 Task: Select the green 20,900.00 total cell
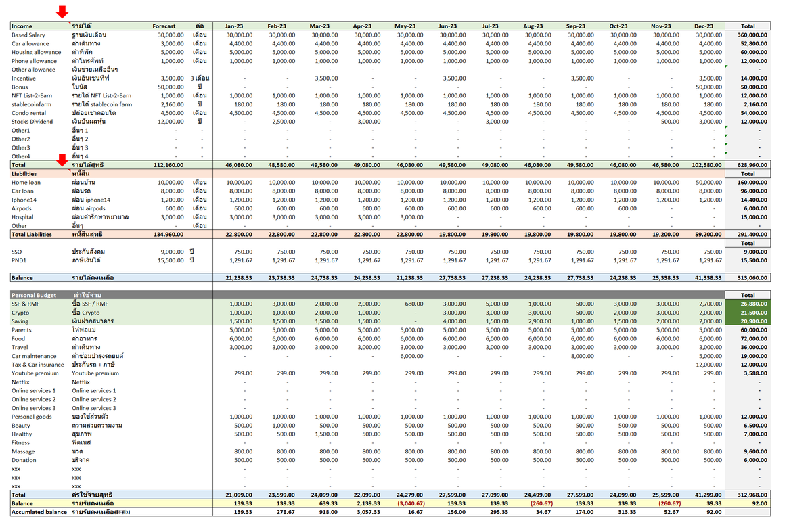click(748, 321)
